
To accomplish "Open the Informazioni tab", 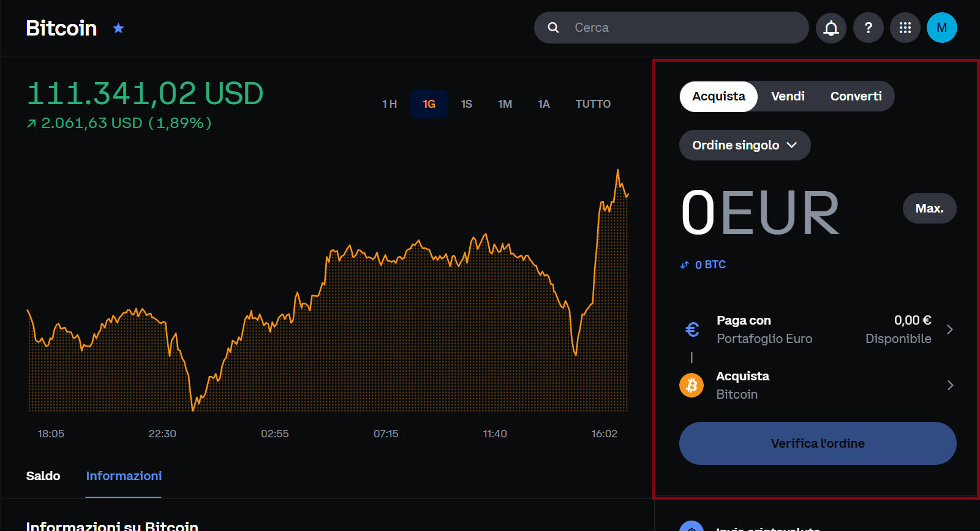I will pyautogui.click(x=124, y=476).
